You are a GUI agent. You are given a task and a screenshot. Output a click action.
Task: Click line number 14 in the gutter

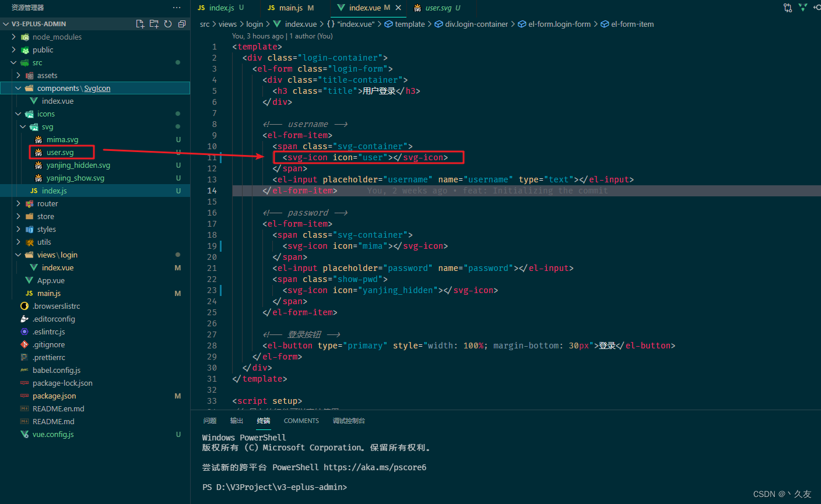212,191
